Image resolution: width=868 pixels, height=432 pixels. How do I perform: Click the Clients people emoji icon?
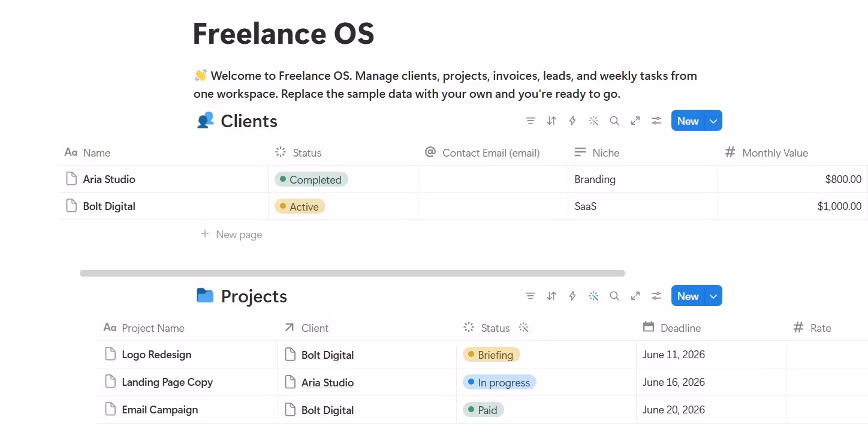205,121
